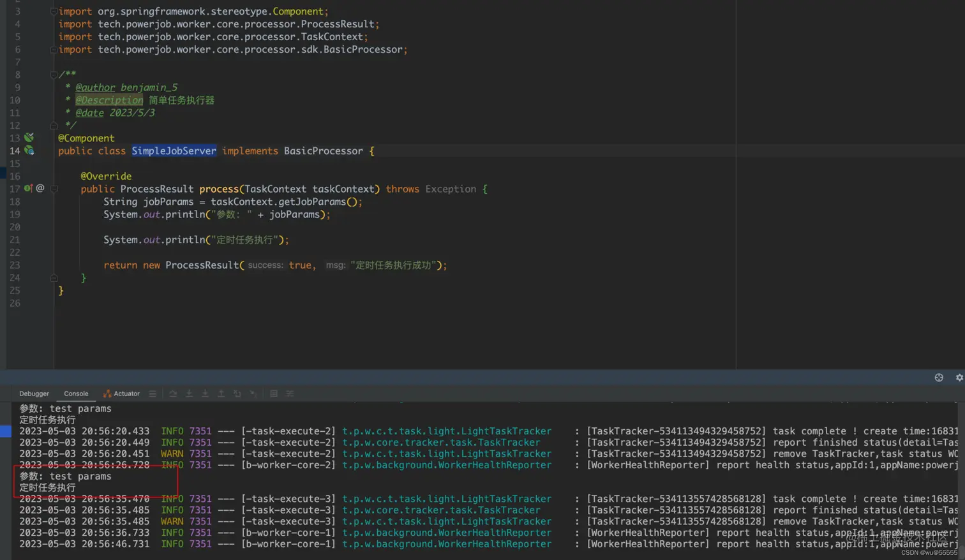Click line number 14 in gutter

pos(15,151)
